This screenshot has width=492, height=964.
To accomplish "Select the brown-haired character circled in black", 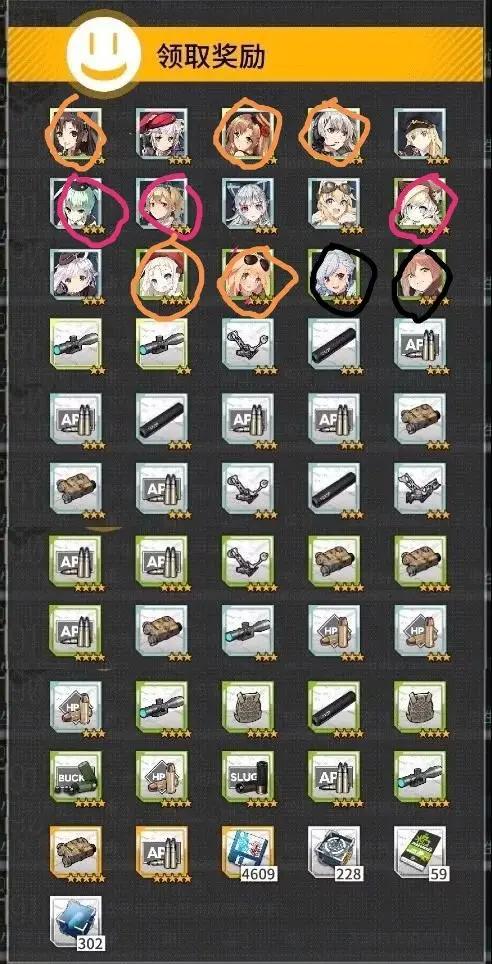I will tap(420, 275).
